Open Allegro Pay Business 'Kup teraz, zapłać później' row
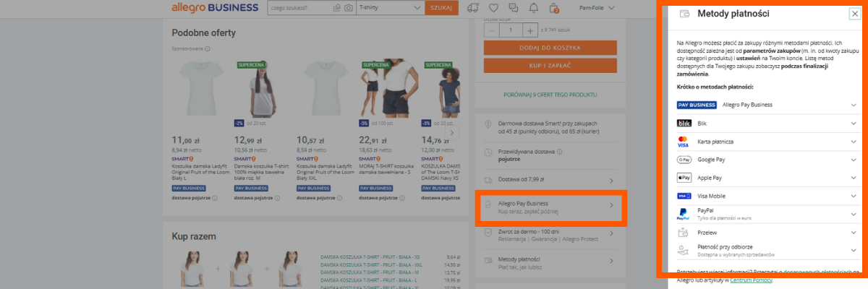 tap(550, 207)
